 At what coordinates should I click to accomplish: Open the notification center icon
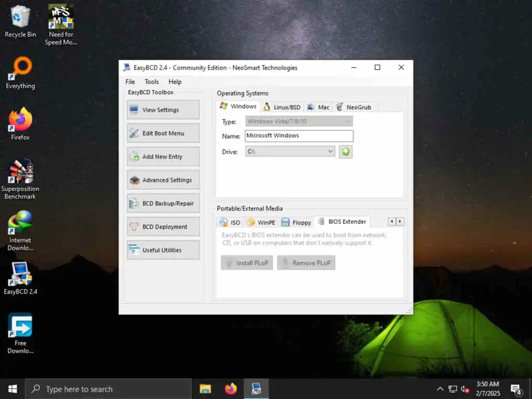516,390
